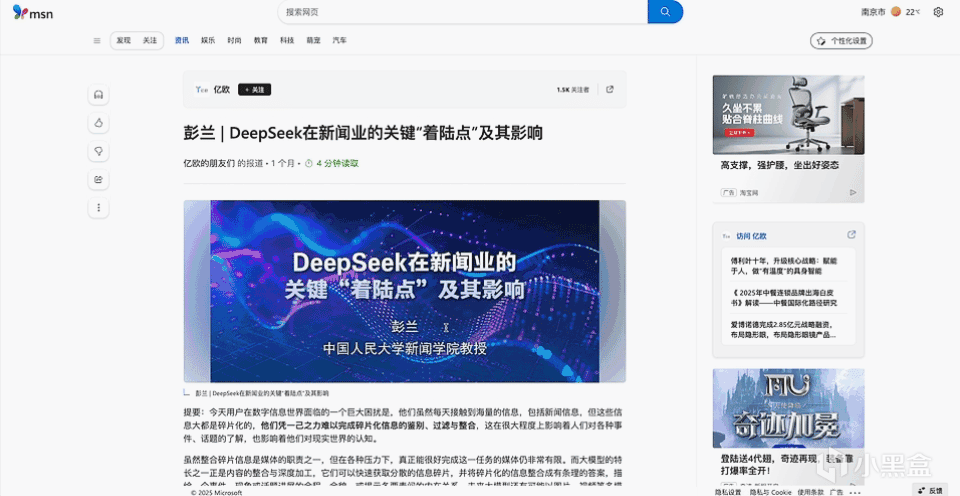This screenshot has height=496, width=960.
Task: Open the weather icon beside 南京市
Action: [896, 12]
